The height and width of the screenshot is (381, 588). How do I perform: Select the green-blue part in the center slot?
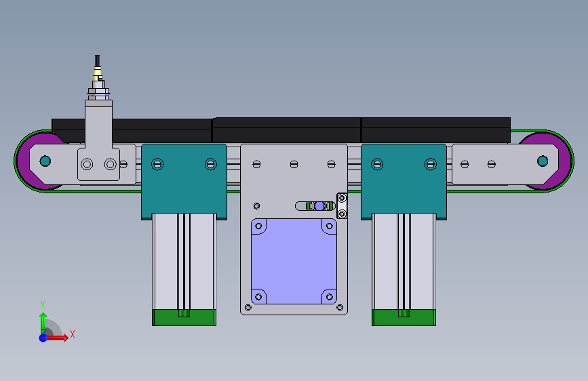pyautogui.click(x=320, y=206)
